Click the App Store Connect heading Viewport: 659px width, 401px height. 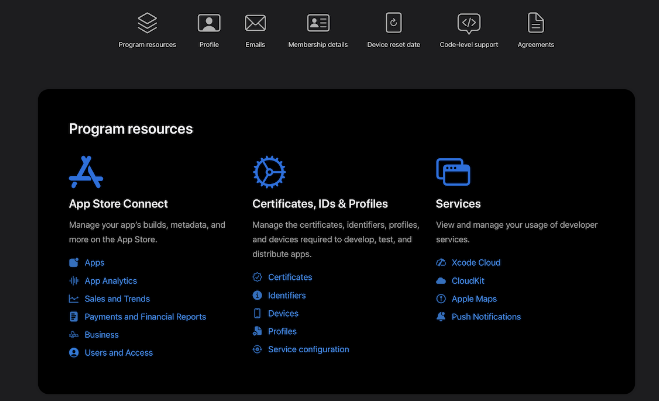pyautogui.click(x=118, y=204)
